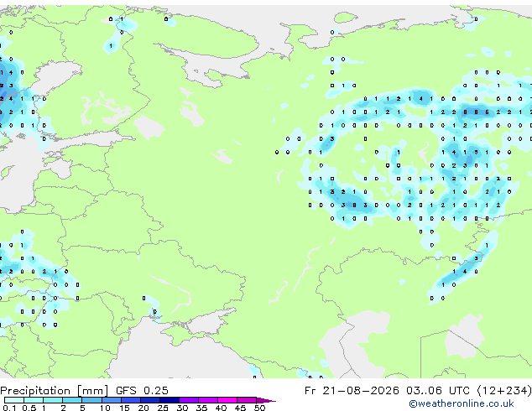Image resolution: width=532 pixels, height=411 pixels.
Task: Pick the 10–15 mm legend swatch
Action: (111, 400)
